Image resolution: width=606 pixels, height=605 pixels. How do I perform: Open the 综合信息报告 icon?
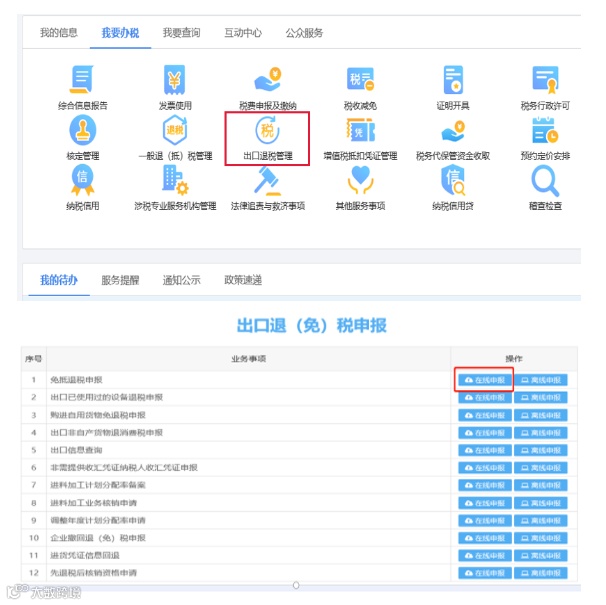(x=82, y=79)
